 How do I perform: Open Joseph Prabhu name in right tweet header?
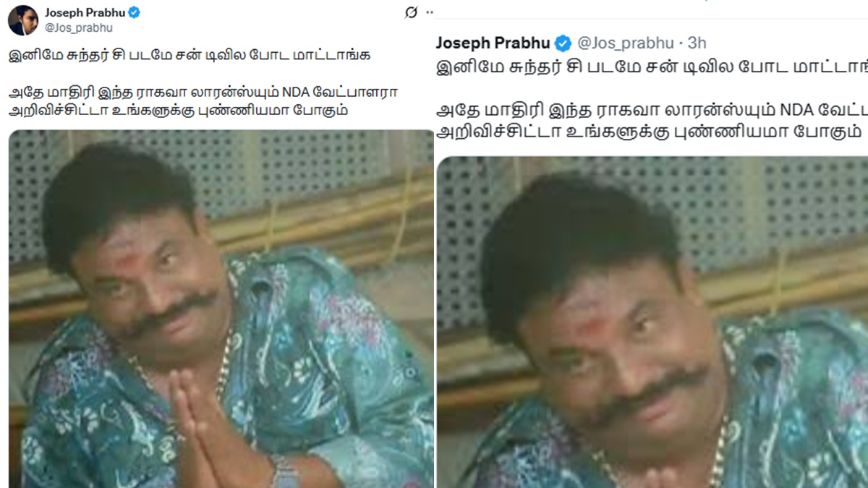pos(493,42)
